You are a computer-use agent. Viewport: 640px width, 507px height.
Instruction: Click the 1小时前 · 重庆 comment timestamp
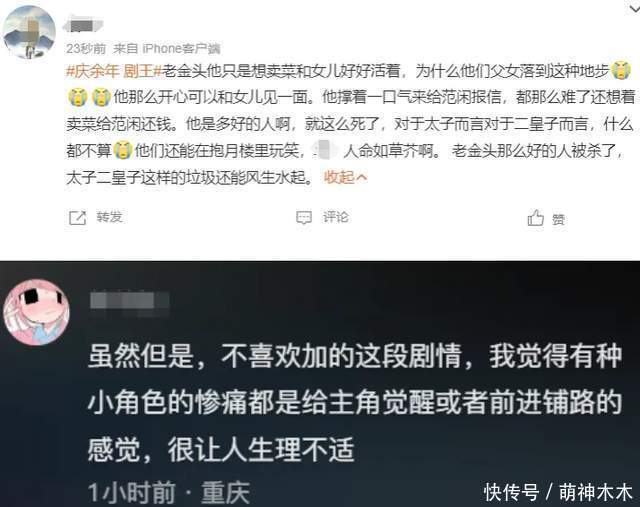click(169, 492)
